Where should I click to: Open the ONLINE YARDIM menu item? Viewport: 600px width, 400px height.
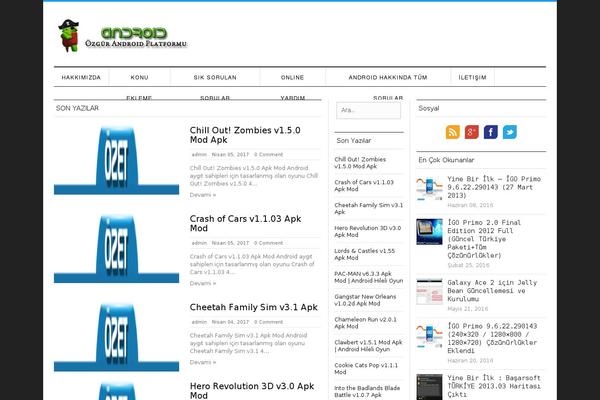292,77
